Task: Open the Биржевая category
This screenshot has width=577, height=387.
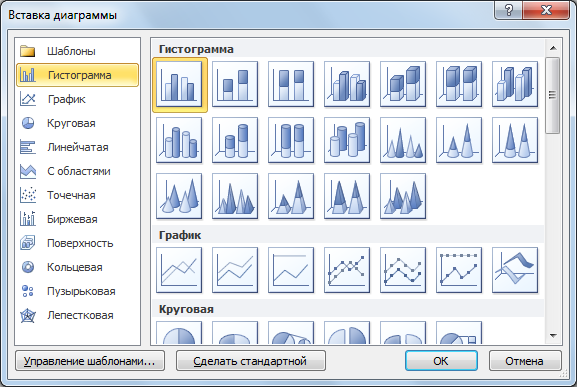Action: tap(78, 219)
